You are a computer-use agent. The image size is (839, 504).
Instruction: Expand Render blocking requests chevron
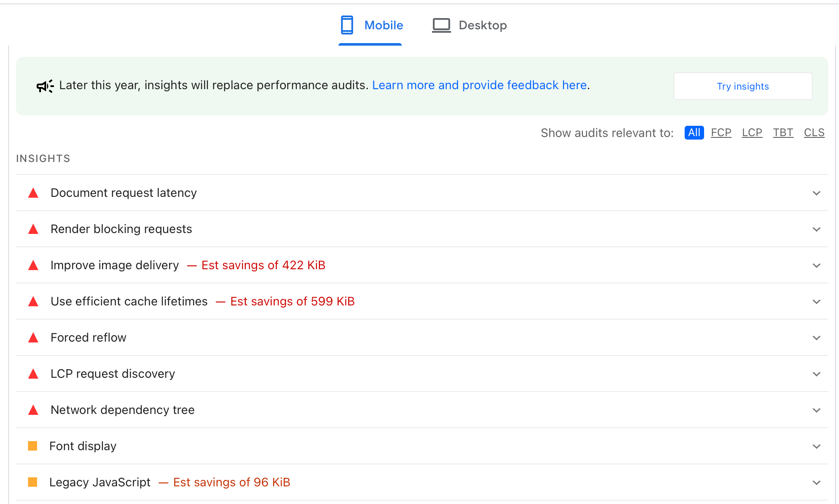point(817,229)
